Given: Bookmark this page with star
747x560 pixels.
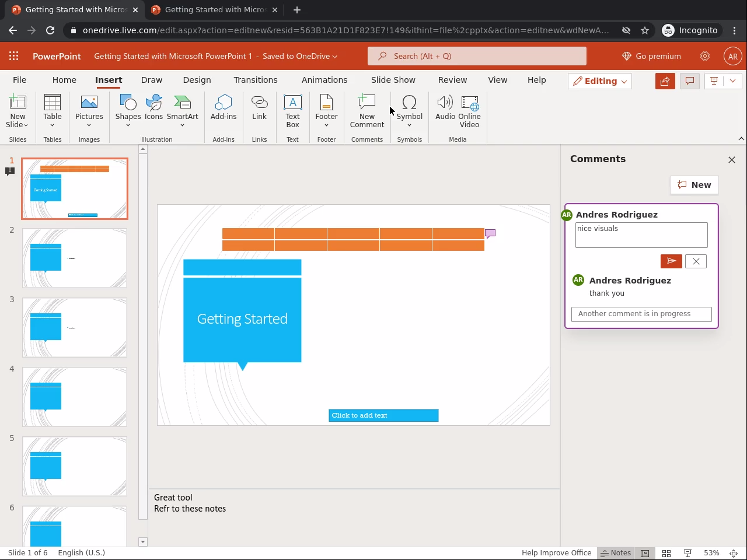Looking at the screenshot, I should 645,30.
